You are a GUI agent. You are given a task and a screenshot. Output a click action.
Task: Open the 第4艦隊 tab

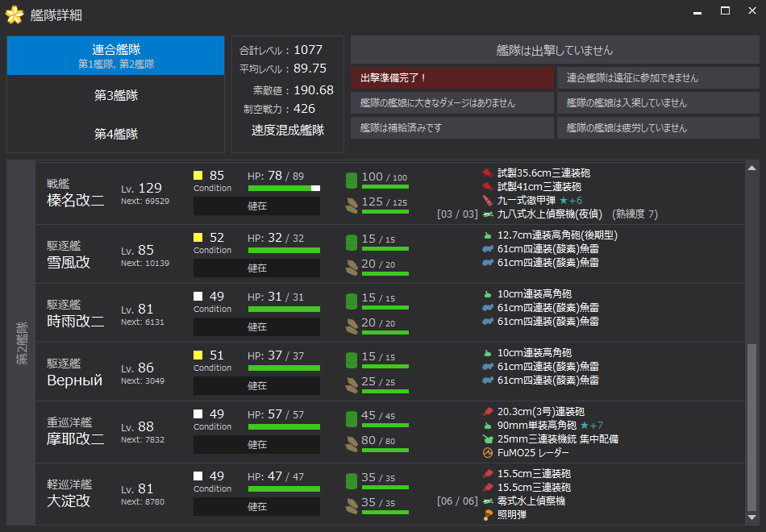[115, 134]
